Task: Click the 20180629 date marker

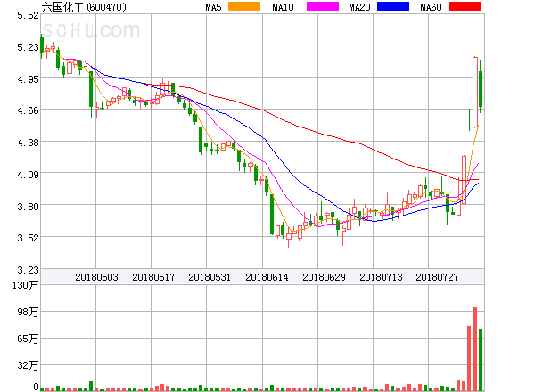Action: click(x=324, y=277)
